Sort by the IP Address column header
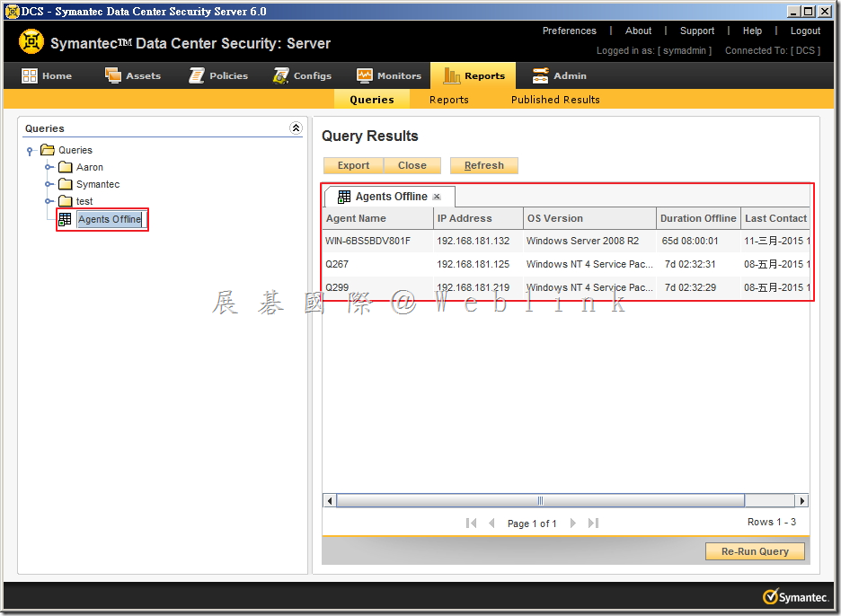This screenshot has height=616, width=841. (478, 218)
